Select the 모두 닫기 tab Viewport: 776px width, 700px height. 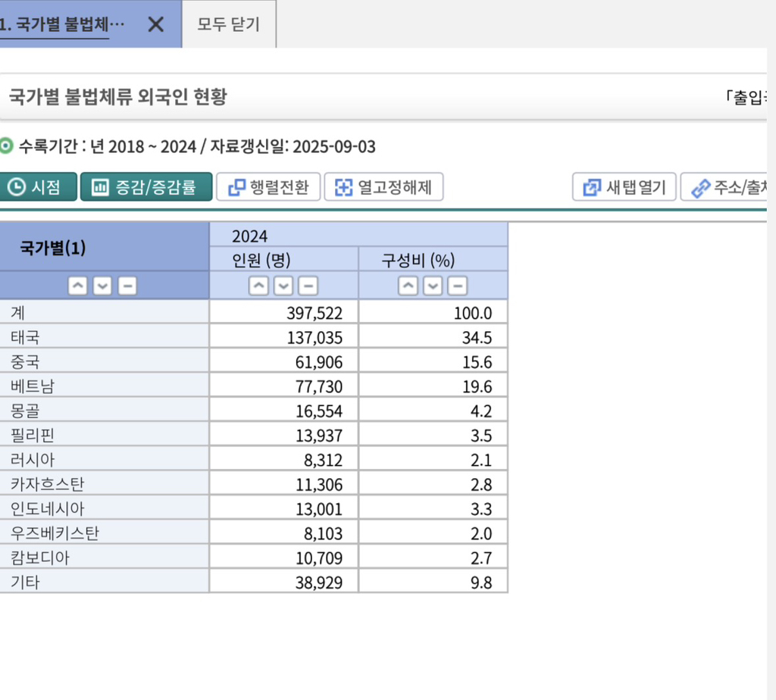pos(229,23)
